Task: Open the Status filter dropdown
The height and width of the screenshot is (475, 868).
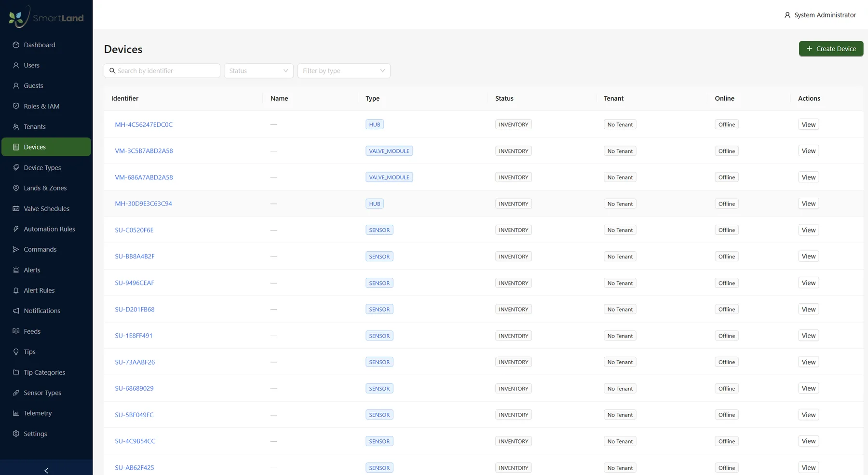Action: point(259,71)
